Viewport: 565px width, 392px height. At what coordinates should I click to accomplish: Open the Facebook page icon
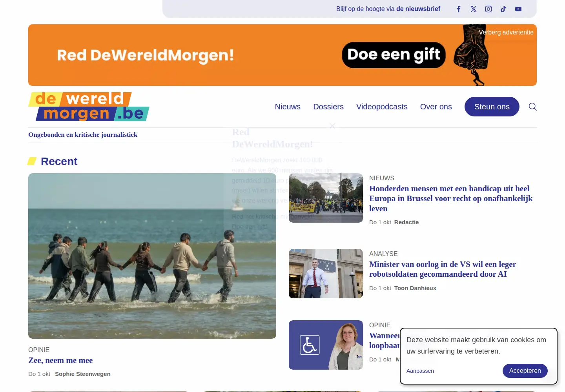pyautogui.click(x=459, y=9)
